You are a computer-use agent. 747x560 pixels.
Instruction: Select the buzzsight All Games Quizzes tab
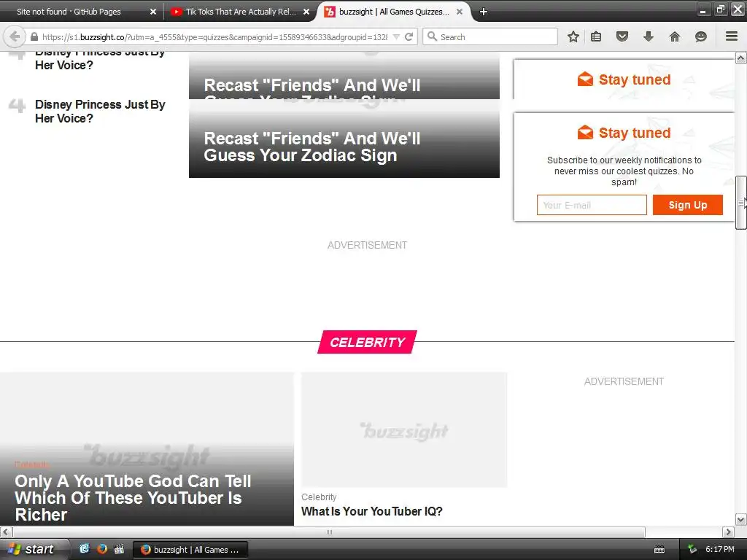coord(393,12)
